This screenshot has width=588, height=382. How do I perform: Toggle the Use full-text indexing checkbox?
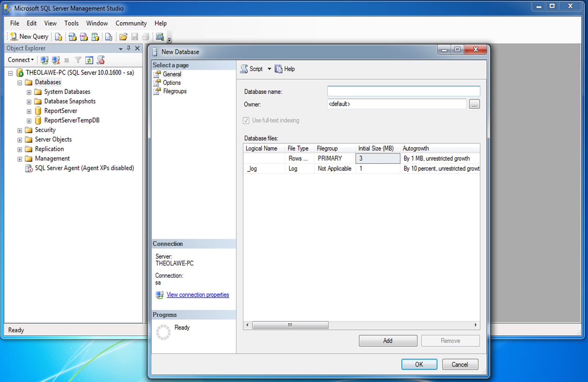(246, 120)
